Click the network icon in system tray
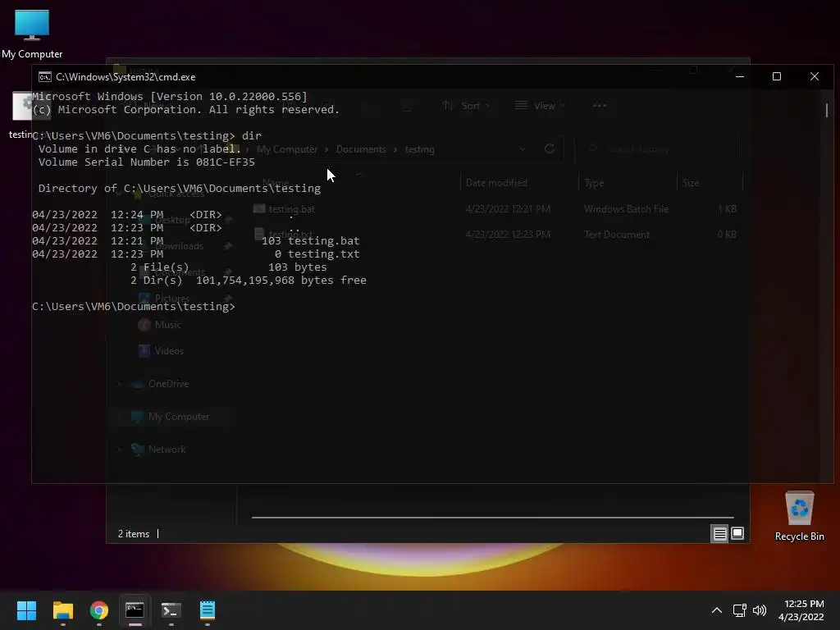The image size is (840, 630). (x=740, y=610)
